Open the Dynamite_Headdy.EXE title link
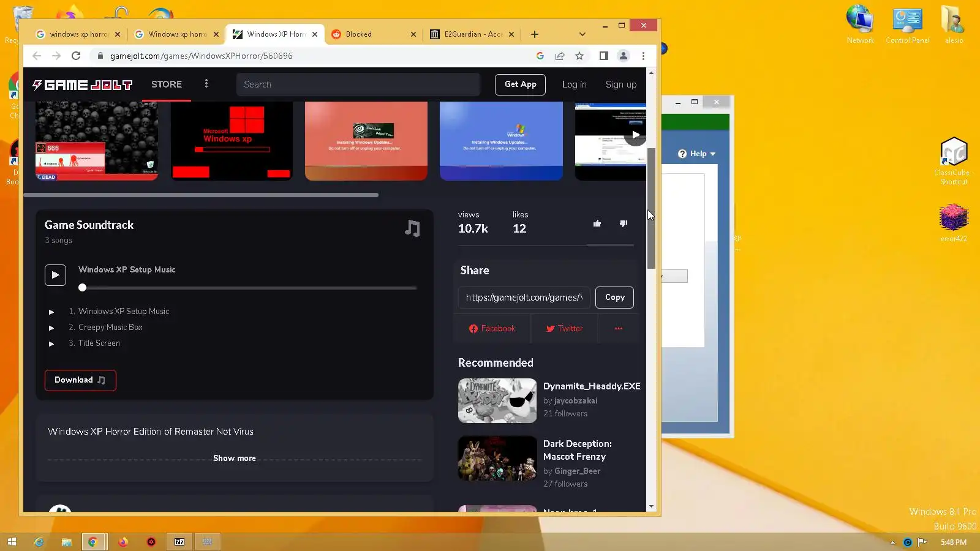 click(x=592, y=386)
